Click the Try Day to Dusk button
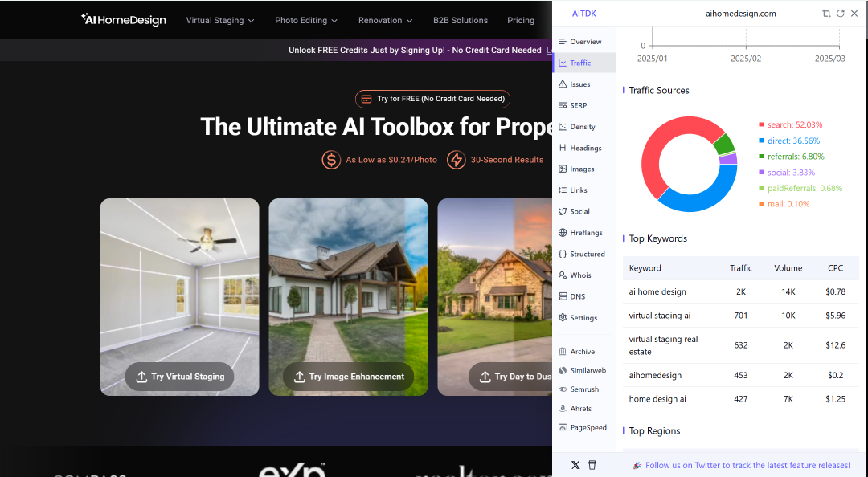 pos(510,377)
